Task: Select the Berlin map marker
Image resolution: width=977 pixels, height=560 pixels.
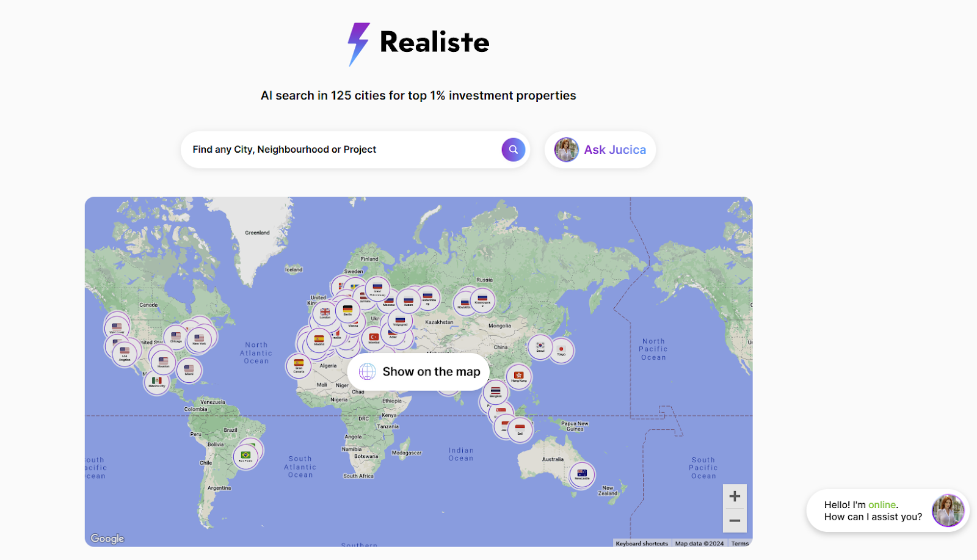Action: tap(347, 310)
